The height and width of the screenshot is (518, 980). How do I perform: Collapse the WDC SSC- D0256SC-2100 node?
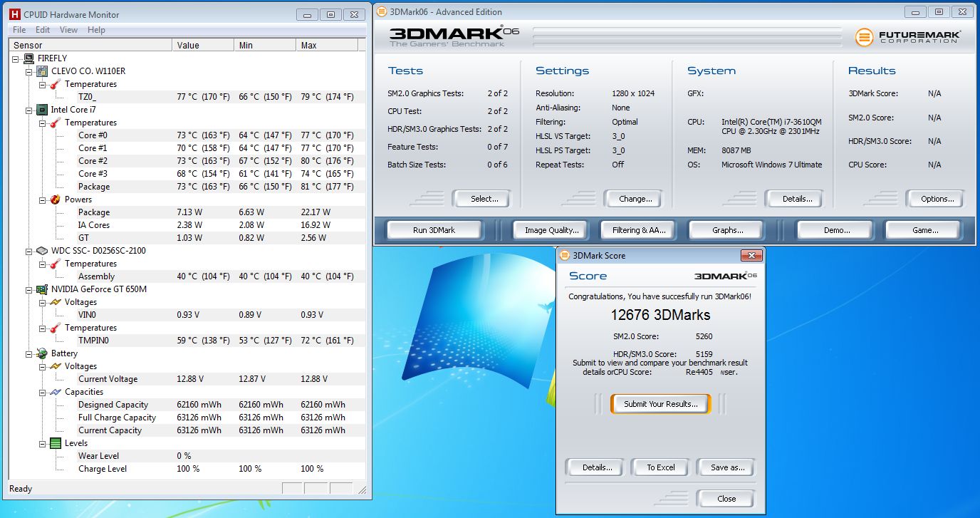[x=29, y=251]
